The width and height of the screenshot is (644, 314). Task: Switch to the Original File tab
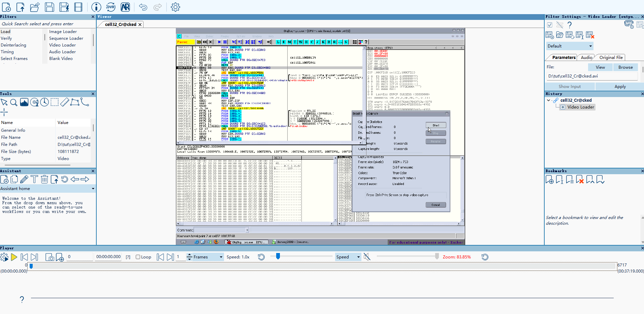(611, 58)
